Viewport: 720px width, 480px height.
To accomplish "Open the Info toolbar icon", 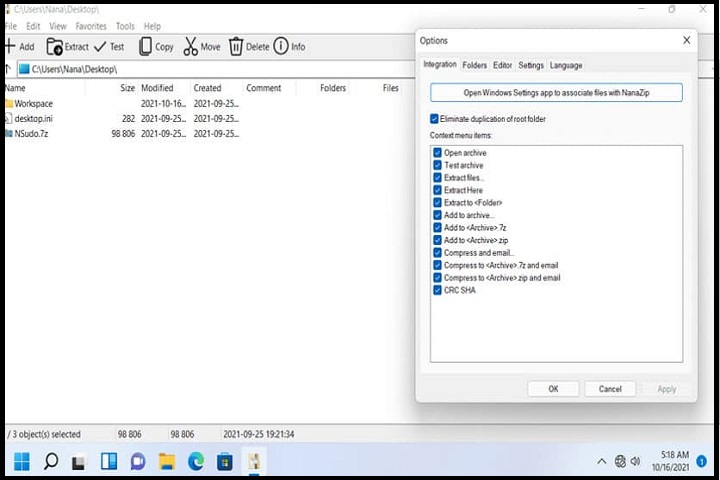I will click(x=281, y=46).
